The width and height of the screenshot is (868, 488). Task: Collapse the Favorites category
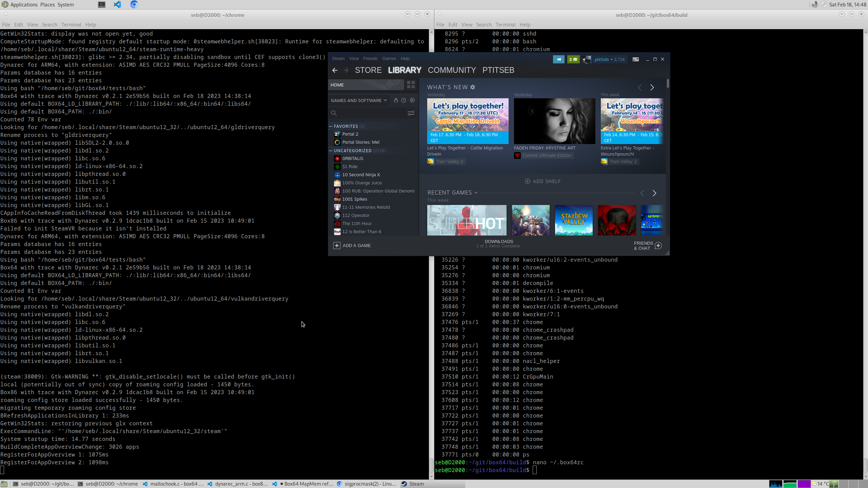331,126
